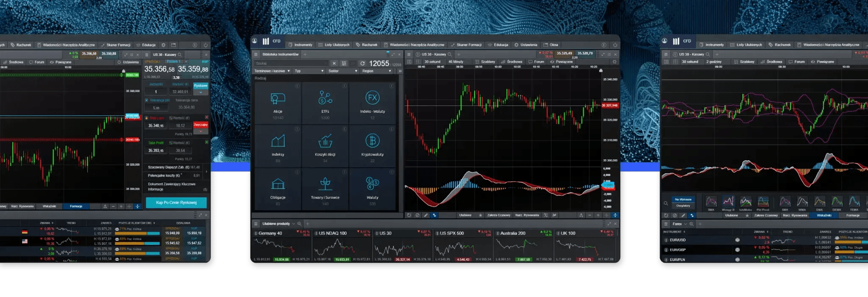Image resolution: width=868 pixels, height=297 pixels.
Task: Disable the Stop Loss order toggle
Action: 206,117
